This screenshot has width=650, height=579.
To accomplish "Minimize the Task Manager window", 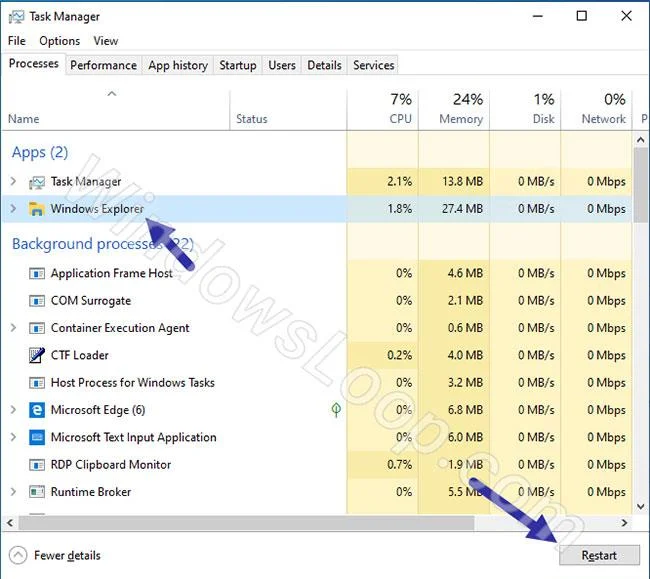I will click(538, 16).
